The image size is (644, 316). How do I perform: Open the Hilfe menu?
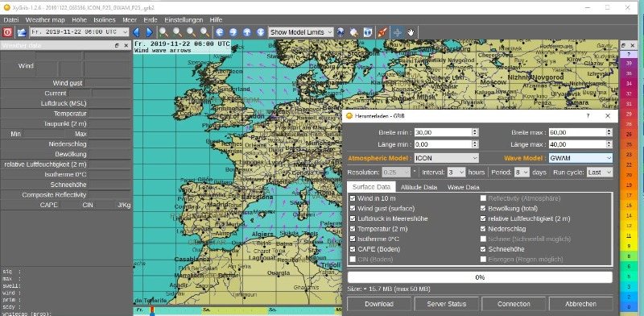pyautogui.click(x=216, y=19)
